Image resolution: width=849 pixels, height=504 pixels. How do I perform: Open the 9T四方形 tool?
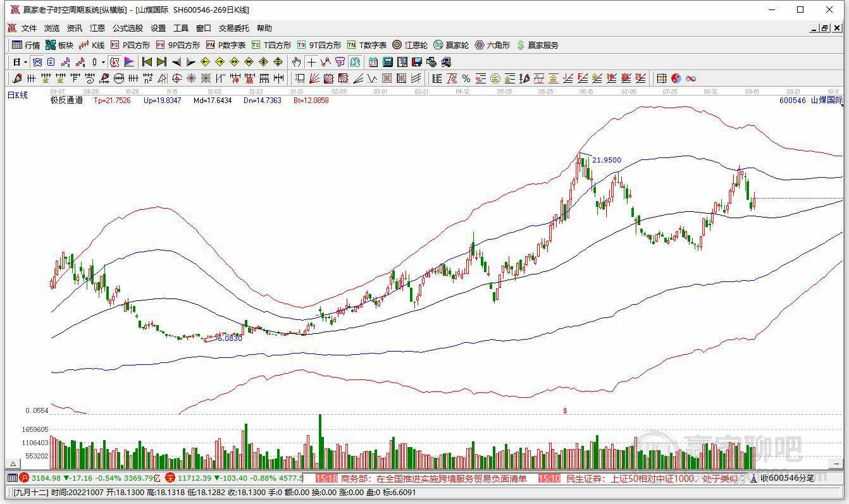pos(319,45)
